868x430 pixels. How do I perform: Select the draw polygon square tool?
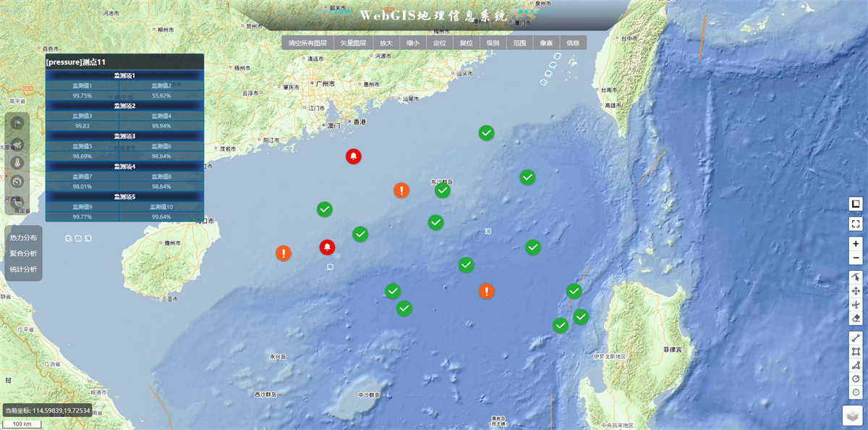click(x=856, y=351)
